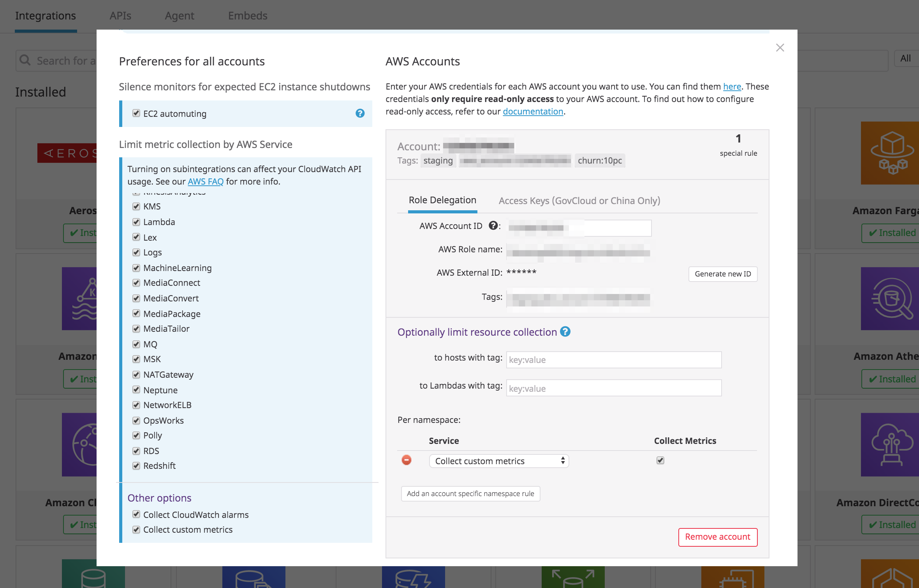
Task: Toggle the Redshift metric collection checkbox
Action: pos(136,466)
